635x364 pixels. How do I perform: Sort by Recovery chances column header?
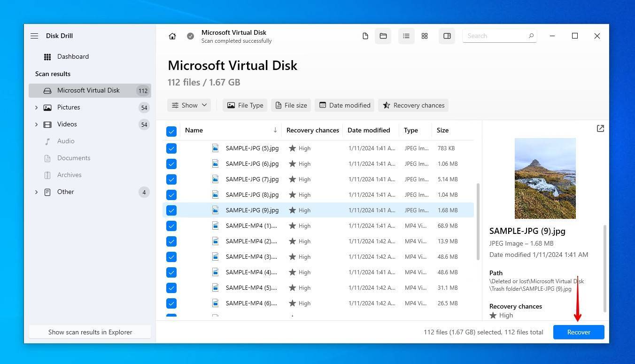pos(313,130)
